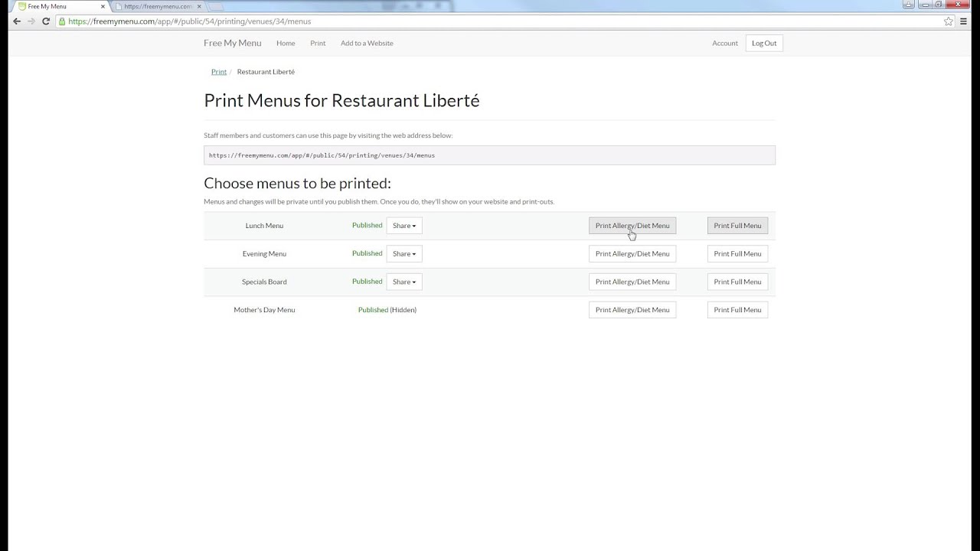Click the browser Forward arrow
The height and width of the screenshot is (551, 980).
click(31, 21)
